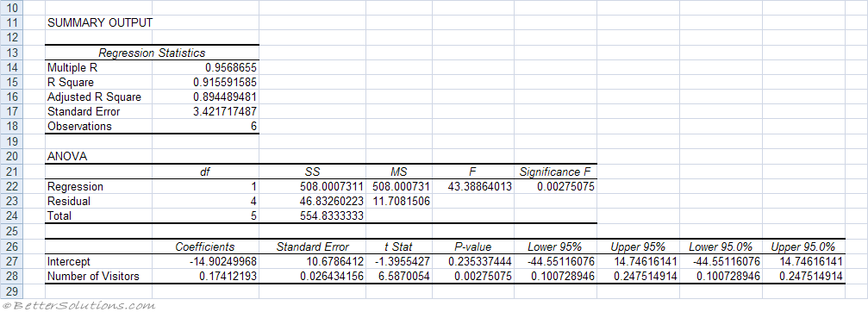Select the Number of Visitors t Stat value

(x=399, y=276)
